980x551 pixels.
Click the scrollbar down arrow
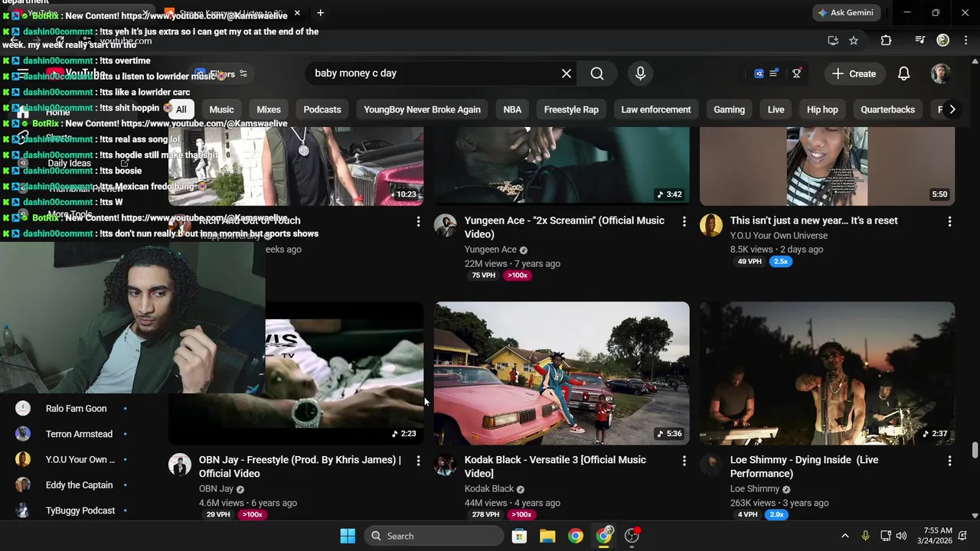pyautogui.click(x=975, y=516)
